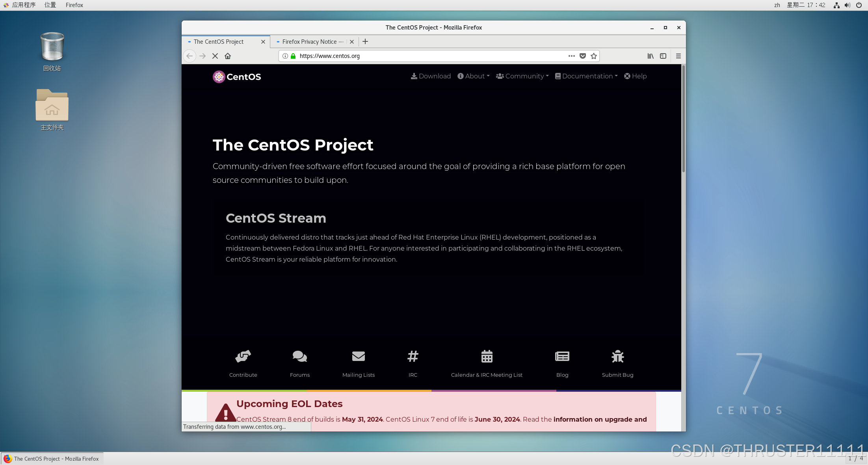
Task: Expand the About dropdown menu
Action: 474,76
